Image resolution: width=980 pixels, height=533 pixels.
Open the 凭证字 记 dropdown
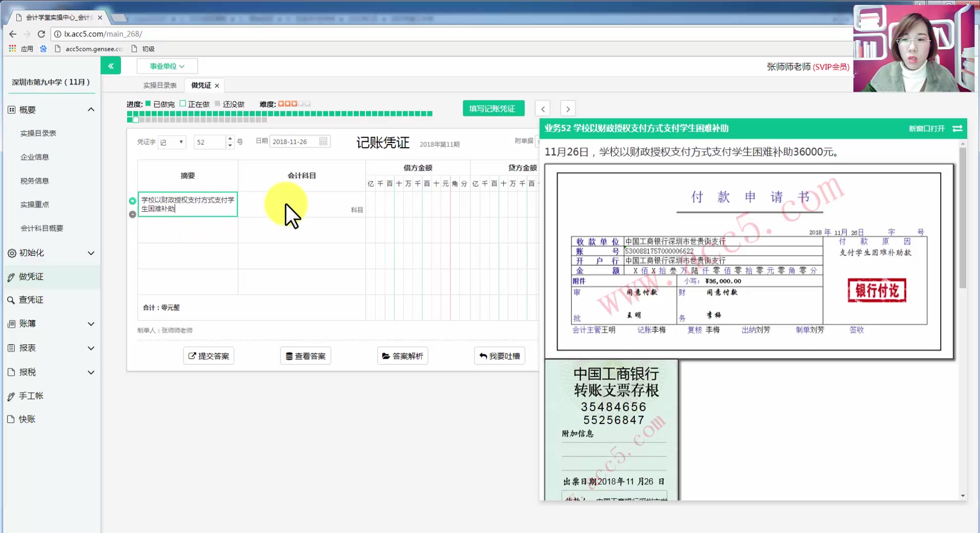pyautogui.click(x=172, y=142)
